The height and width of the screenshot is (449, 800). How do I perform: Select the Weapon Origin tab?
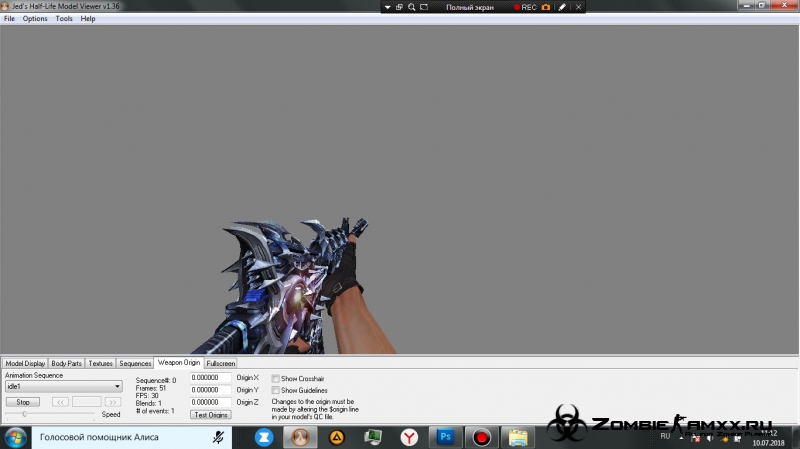(179, 362)
